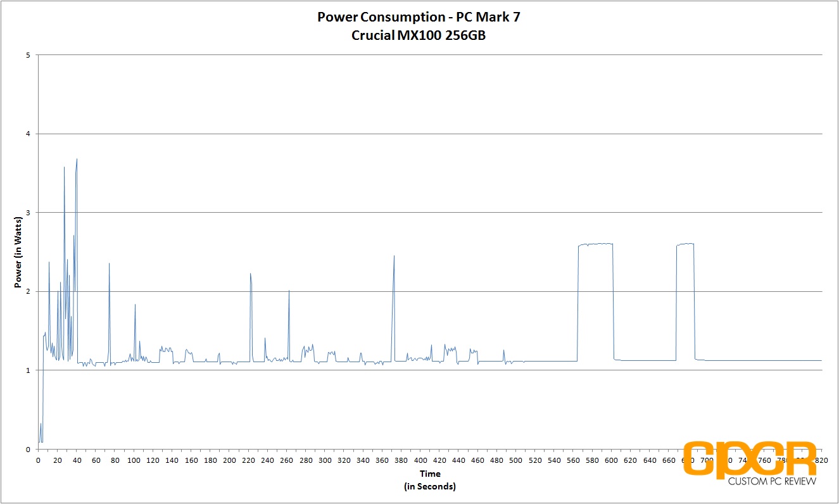The width and height of the screenshot is (839, 504).
Task: Click the time axis tick label "300"
Action: [x=325, y=460]
